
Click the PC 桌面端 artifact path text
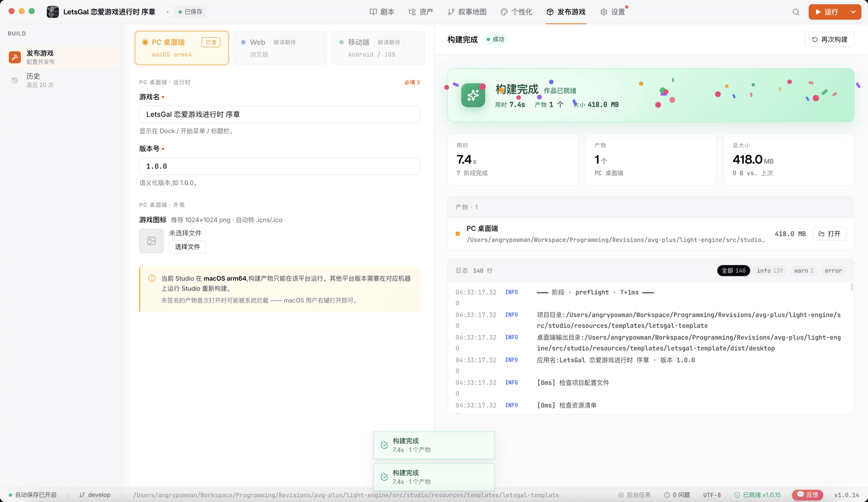[x=616, y=240]
